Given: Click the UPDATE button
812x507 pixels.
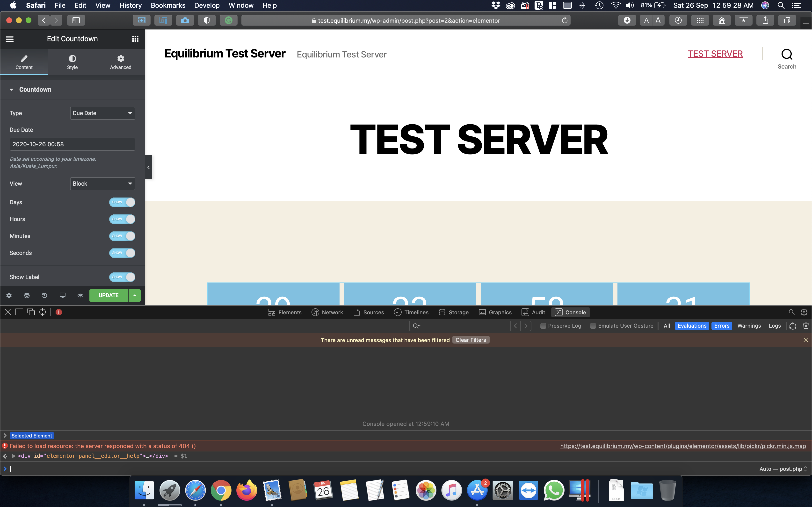Looking at the screenshot, I should (x=108, y=296).
